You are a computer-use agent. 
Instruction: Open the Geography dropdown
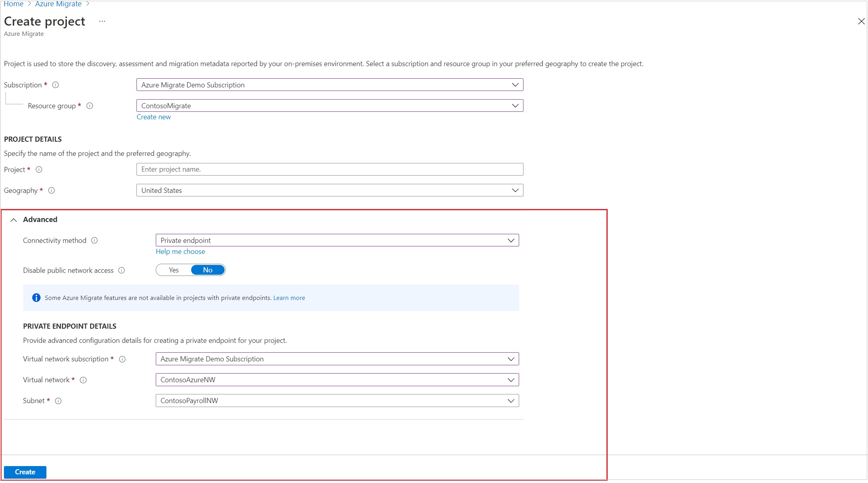tap(330, 191)
